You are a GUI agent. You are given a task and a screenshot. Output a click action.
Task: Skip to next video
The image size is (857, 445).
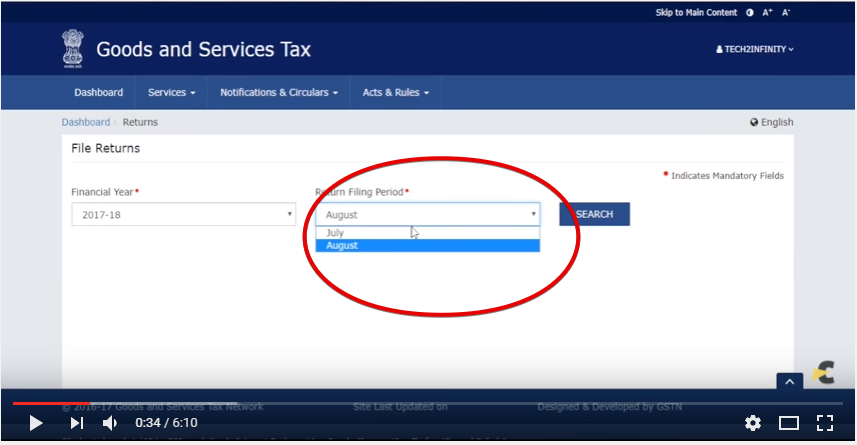point(77,423)
